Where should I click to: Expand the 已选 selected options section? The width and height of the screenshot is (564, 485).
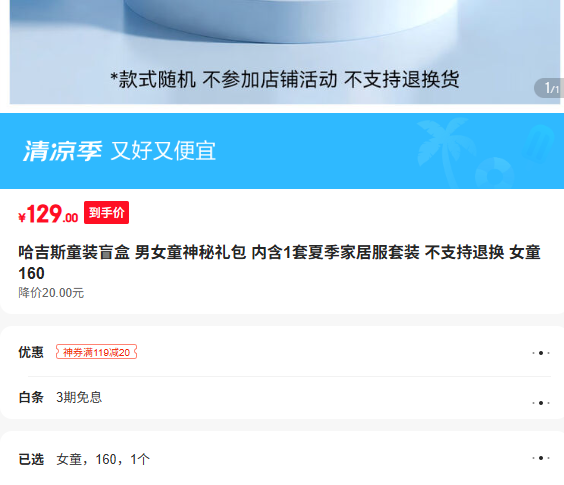pos(284,459)
